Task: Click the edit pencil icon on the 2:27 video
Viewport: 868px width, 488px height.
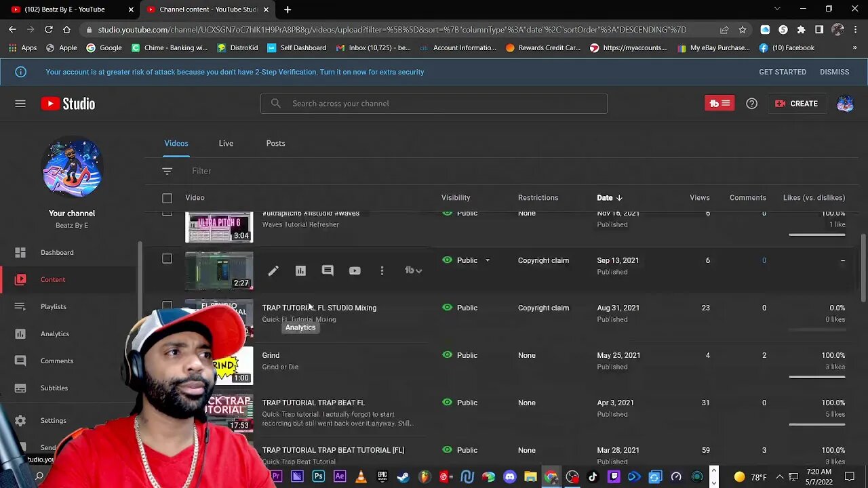Action: (273, 270)
